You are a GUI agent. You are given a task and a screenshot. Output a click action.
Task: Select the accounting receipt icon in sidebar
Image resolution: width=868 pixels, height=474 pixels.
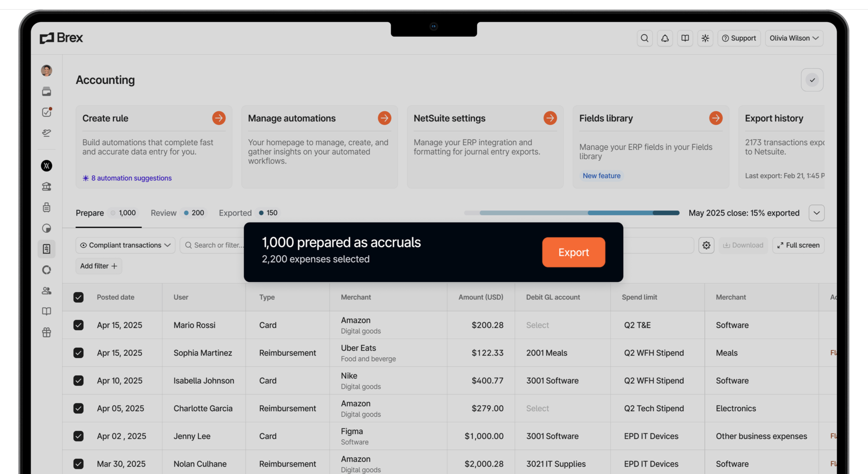pyautogui.click(x=47, y=249)
